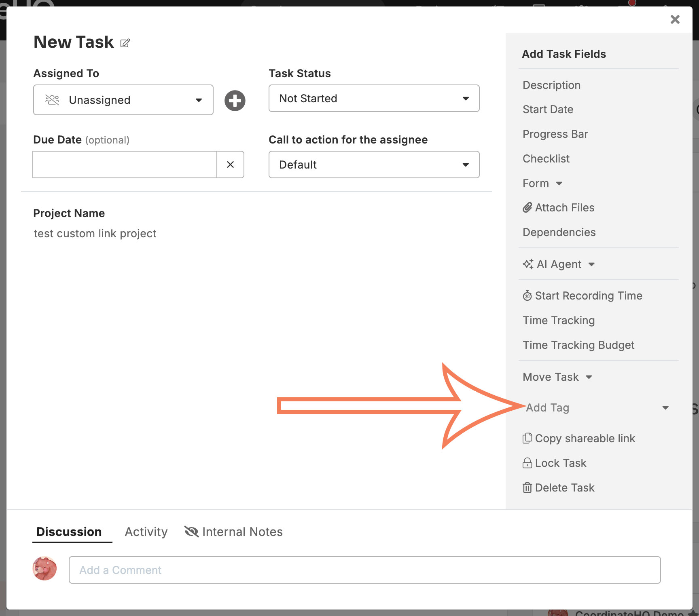The image size is (699, 616).
Task: Open the Call to action dropdown
Action: pos(374,165)
